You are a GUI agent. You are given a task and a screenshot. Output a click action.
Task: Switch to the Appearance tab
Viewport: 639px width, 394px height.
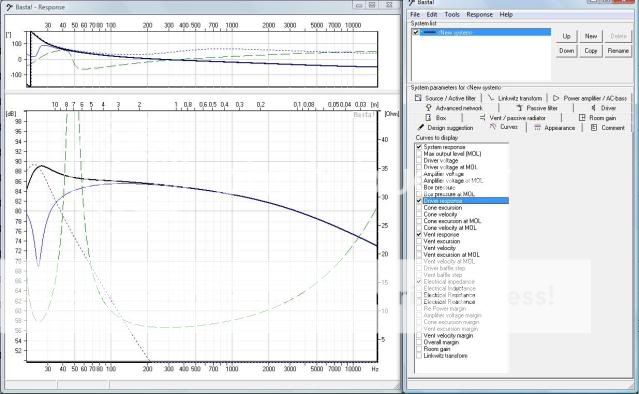(555, 128)
